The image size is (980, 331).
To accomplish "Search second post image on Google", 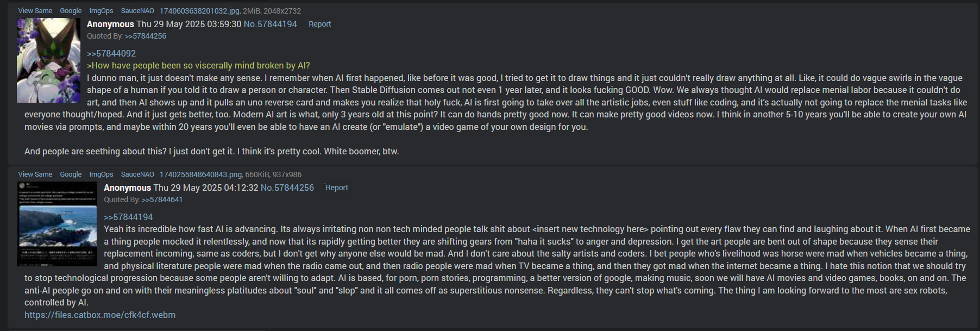I will pyautogui.click(x=71, y=174).
